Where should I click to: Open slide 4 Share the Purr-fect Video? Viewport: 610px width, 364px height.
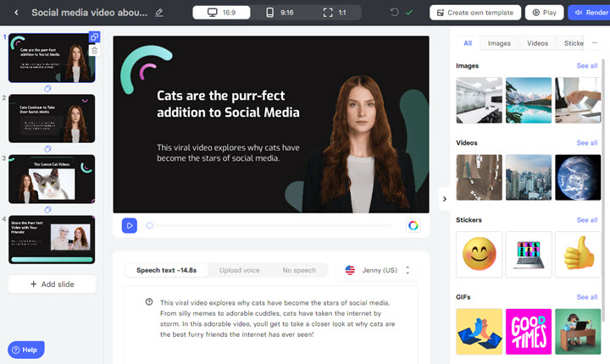(52, 240)
